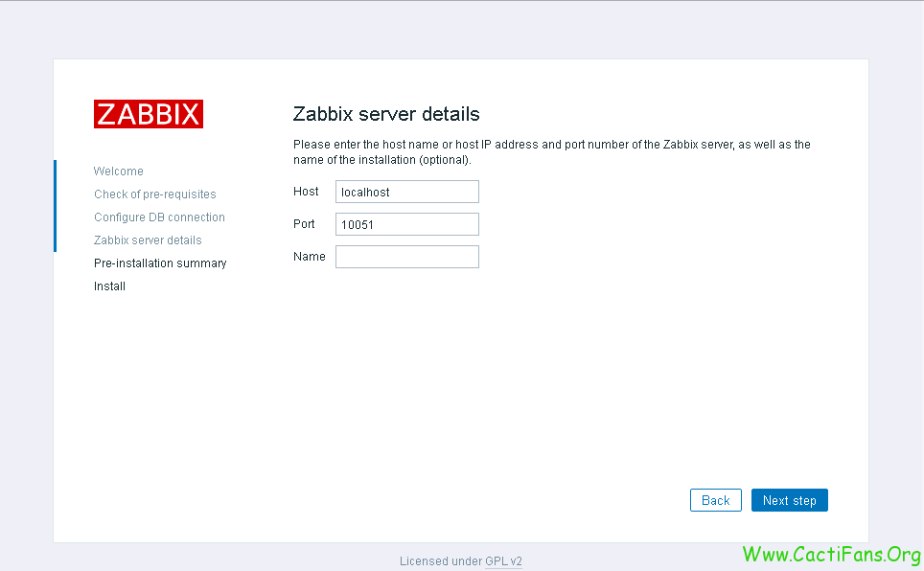Click the Back button
This screenshot has width=924, height=571.
pyautogui.click(x=715, y=500)
